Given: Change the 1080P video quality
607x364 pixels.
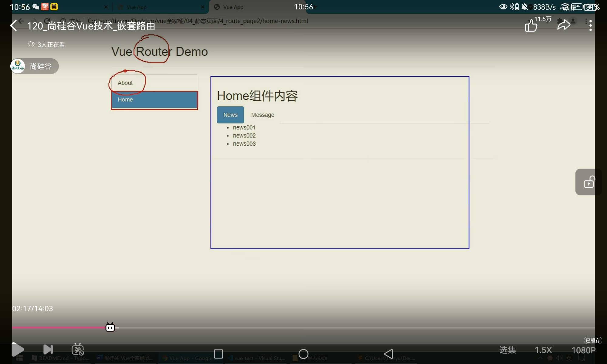Looking at the screenshot, I should [583, 350].
